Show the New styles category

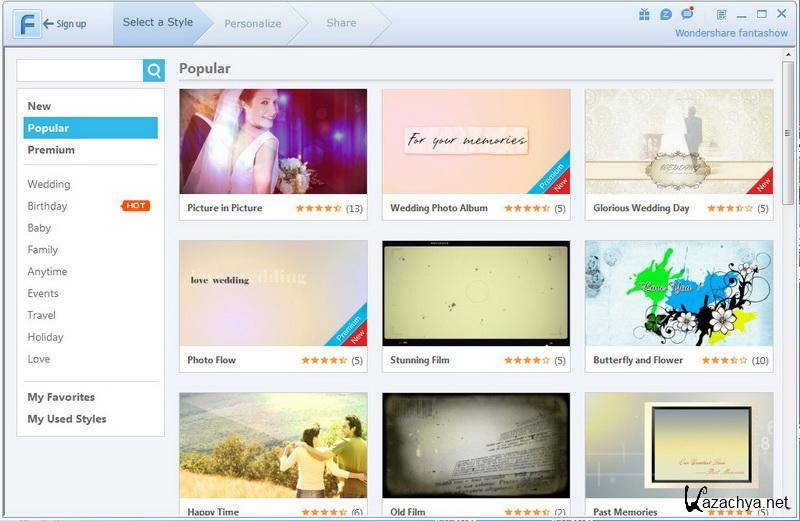pos(39,106)
